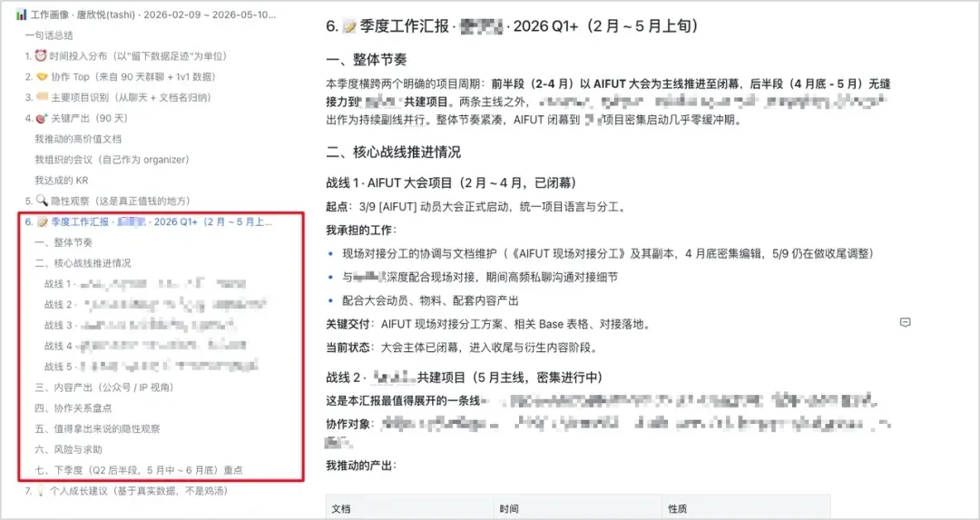This screenshot has height=520, width=980.
Task: Select '我达成的 KR' outline entry
Action: click(x=62, y=180)
